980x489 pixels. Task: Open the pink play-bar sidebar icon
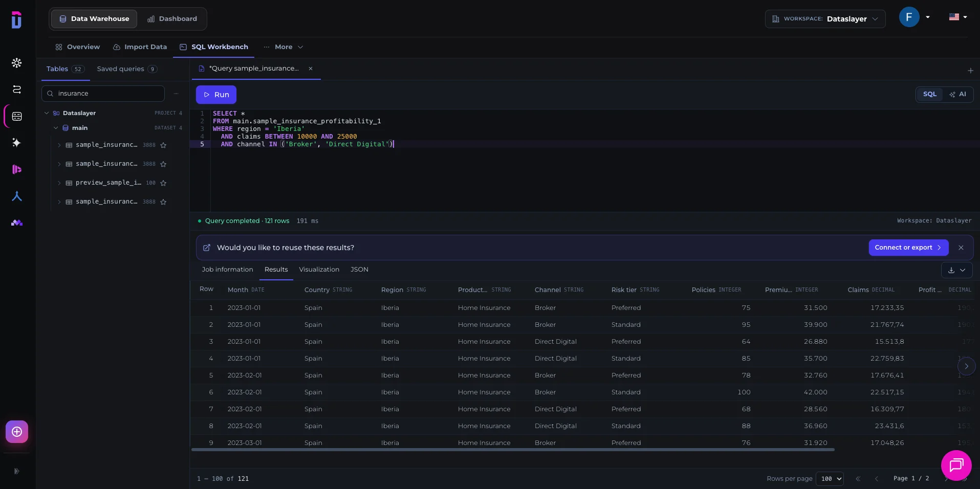coord(17,169)
